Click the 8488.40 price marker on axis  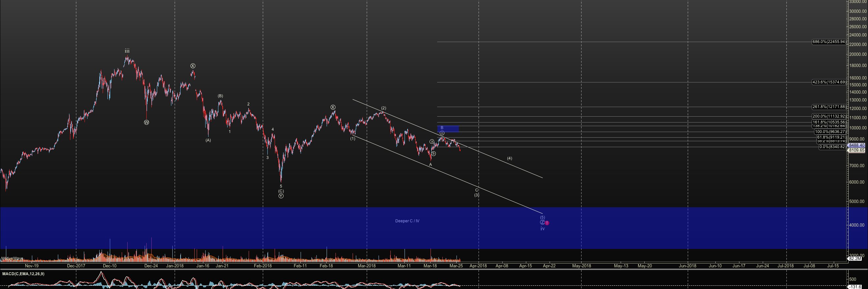[856, 145]
